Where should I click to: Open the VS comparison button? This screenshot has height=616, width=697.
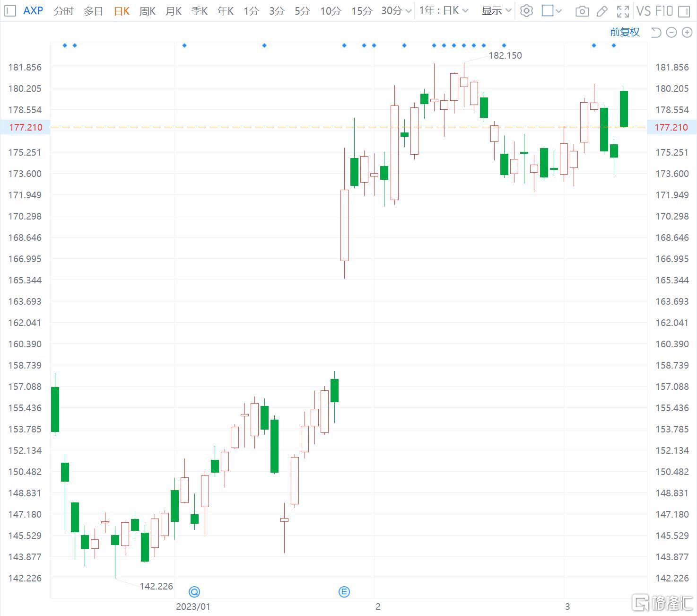point(644,10)
